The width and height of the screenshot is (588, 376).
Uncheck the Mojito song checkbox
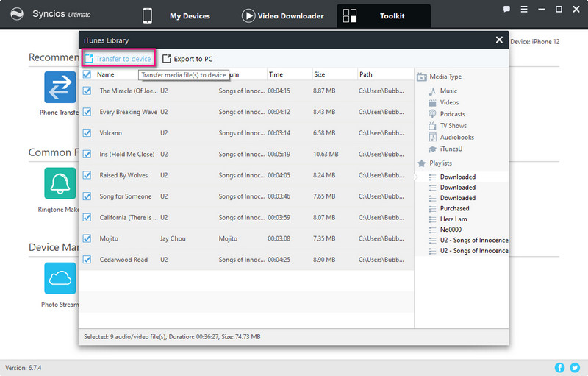(x=87, y=238)
